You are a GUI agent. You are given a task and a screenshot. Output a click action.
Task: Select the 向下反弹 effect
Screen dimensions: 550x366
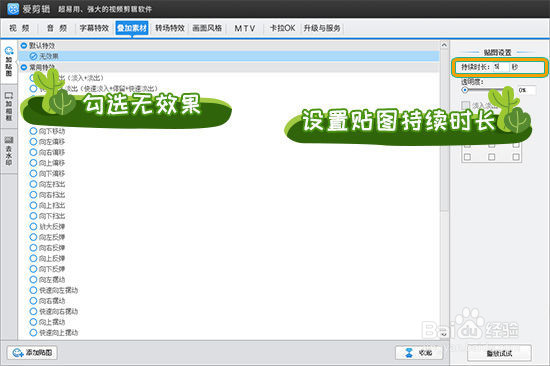[x=47, y=269]
